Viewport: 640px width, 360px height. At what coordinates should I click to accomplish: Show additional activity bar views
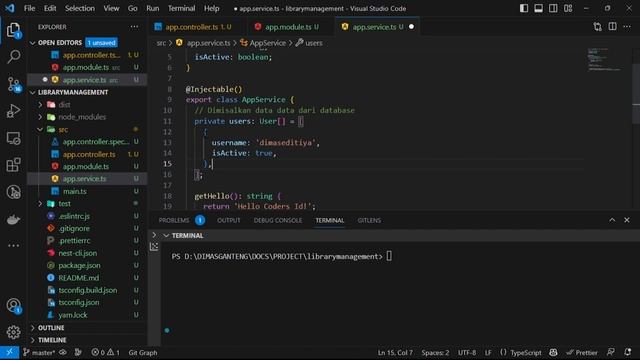pos(13,246)
